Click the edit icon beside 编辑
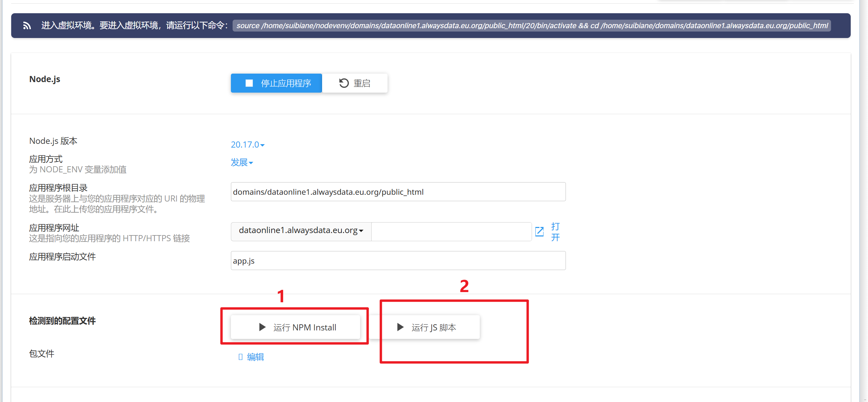Viewport: 868px width, 402px height. pos(240,357)
